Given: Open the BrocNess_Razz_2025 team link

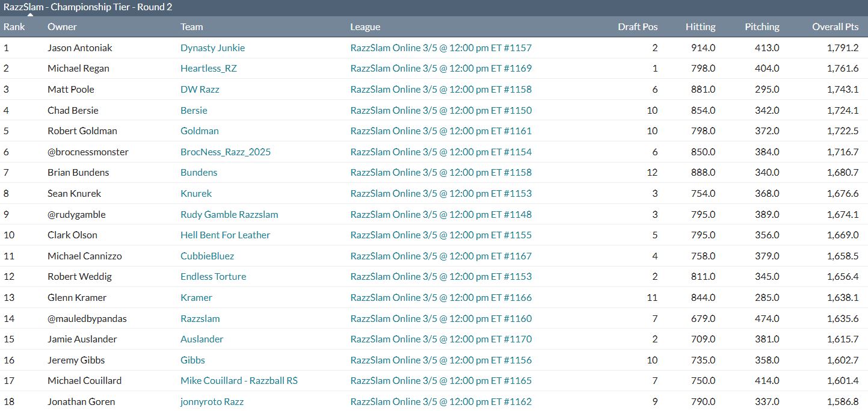Looking at the screenshot, I should click(x=226, y=152).
